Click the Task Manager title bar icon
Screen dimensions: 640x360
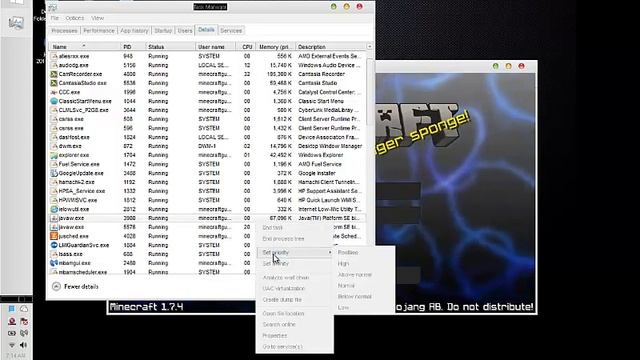click(x=53, y=7)
